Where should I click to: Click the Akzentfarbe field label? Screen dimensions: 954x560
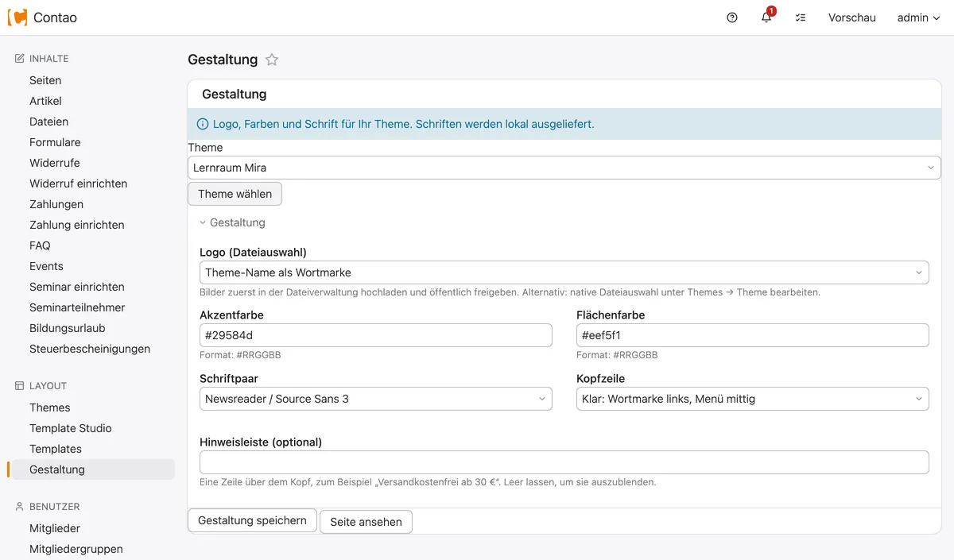click(x=231, y=315)
